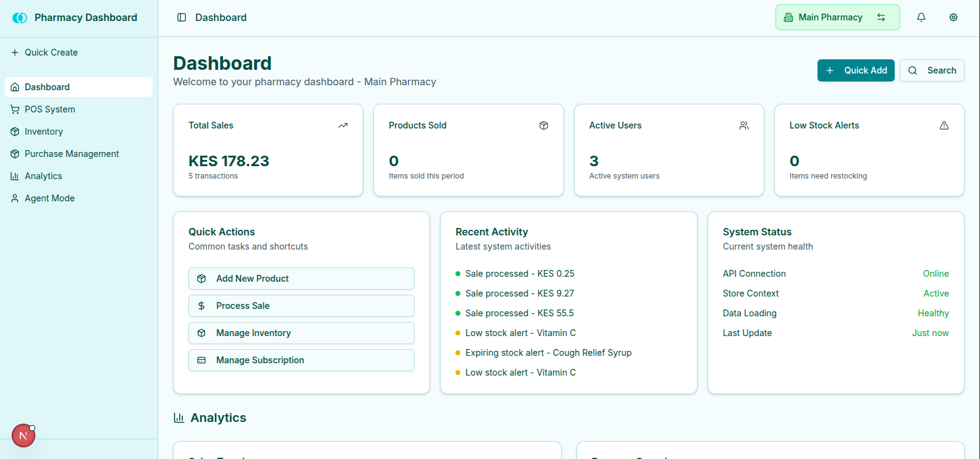Enable Agent Mode from the sidebar

49,198
